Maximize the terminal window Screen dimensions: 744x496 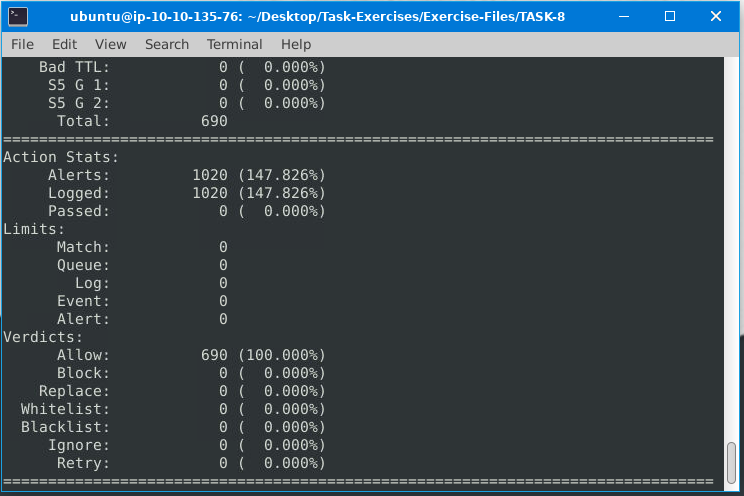(x=670, y=16)
